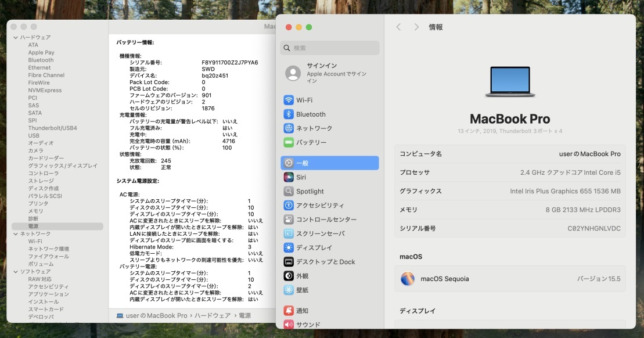Click the Apple Account avatar icon
This screenshot has width=644, height=338.
[x=293, y=74]
